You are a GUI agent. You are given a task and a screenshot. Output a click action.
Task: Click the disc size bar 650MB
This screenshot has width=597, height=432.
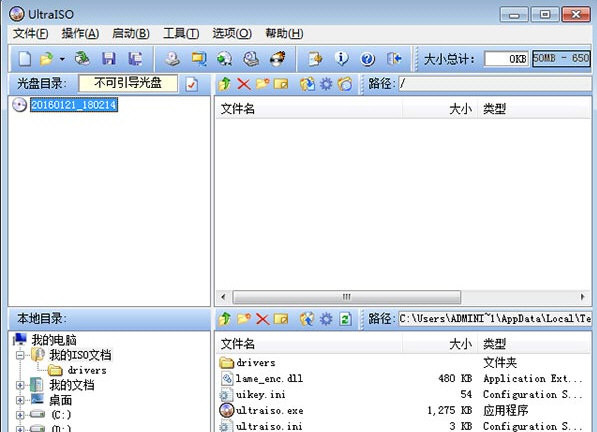tap(561, 59)
